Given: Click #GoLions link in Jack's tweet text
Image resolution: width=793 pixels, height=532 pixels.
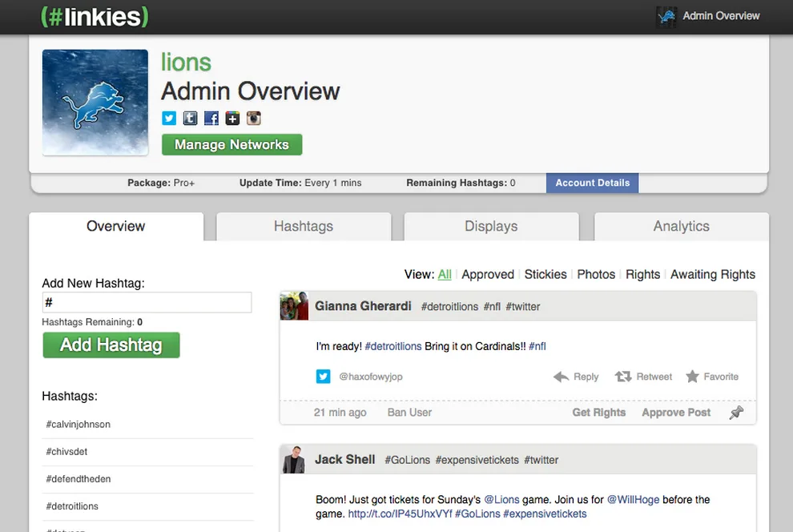Looking at the screenshot, I should click(x=477, y=514).
